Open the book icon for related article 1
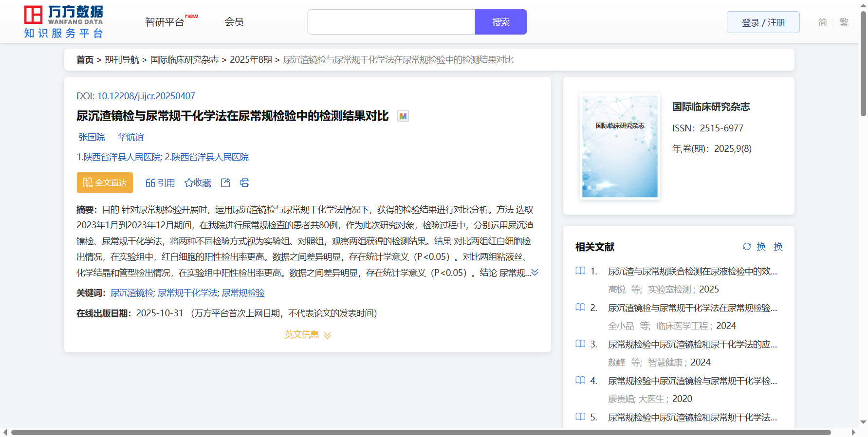The height and width of the screenshot is (437, 868). coord(580,271)
